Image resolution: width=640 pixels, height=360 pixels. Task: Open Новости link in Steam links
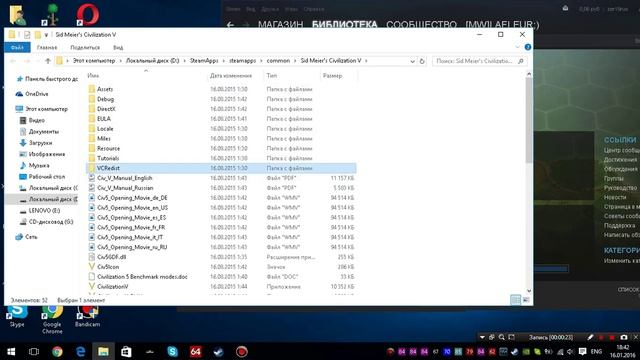pyautogui.click(x=615, y=197)
